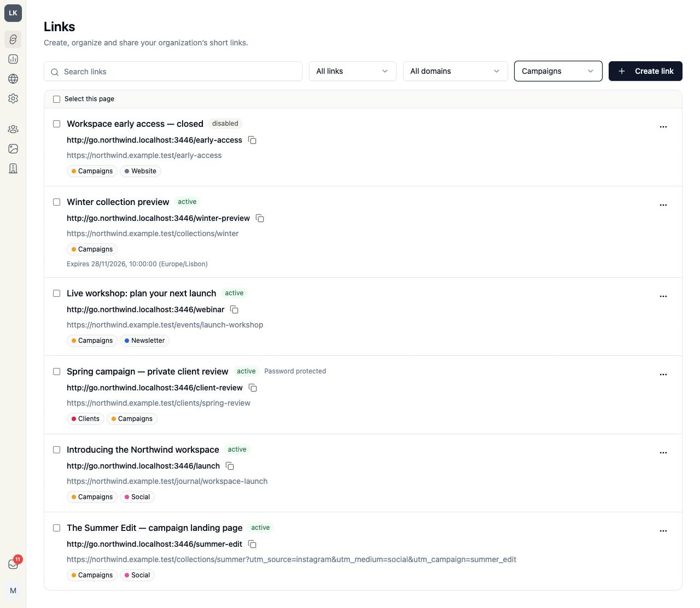Select the Workspace early access link checkbox
Image resolution: width=700 pixels, height=608 pixels.
56,124
